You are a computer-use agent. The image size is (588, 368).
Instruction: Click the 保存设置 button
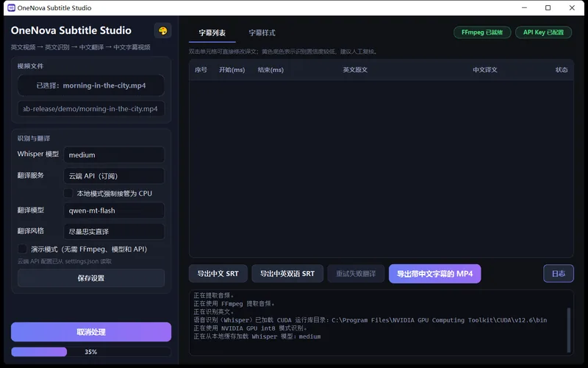(x=91, y=278)
